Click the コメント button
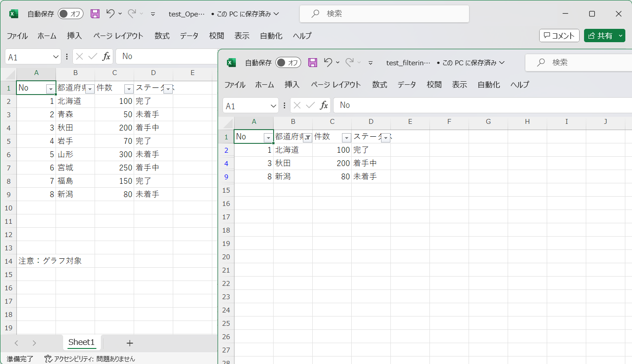The height and width of the screenshot is (364, 632). pos(559,36)
